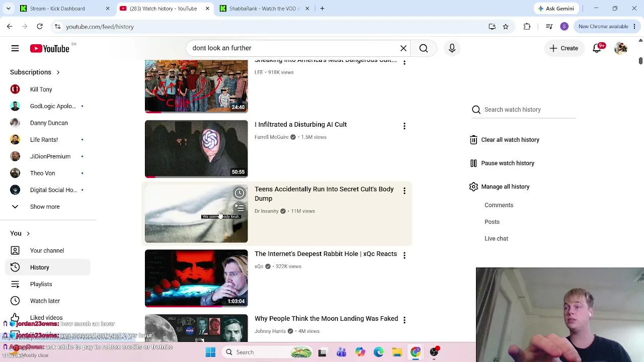Open Ask Gemini in Chrome
The image size is (644, 362).
point(555,9)
